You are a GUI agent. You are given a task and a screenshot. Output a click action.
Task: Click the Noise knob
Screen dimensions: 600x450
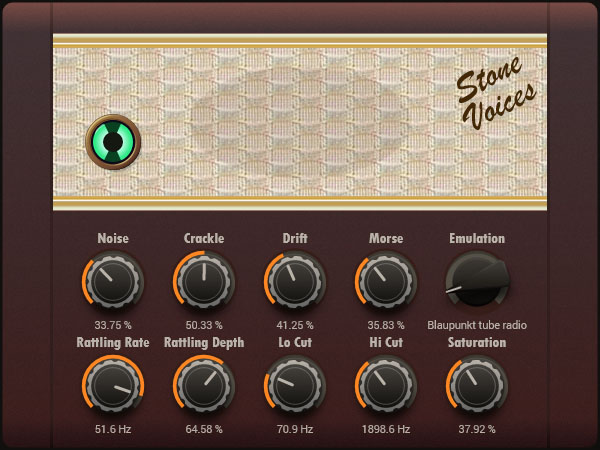(113, 281)
